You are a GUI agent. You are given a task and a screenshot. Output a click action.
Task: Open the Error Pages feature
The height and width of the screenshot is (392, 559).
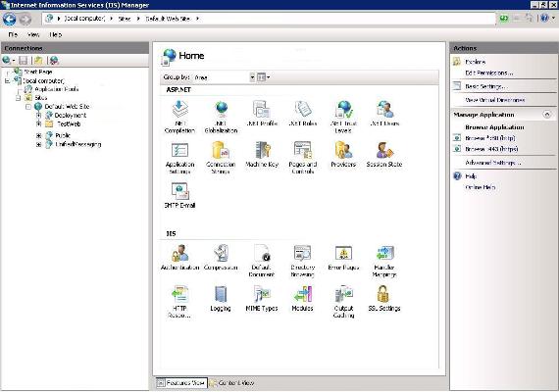click(343, 258)
